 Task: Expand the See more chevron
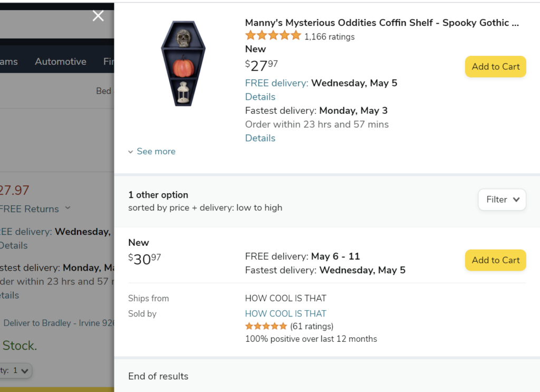[x=131, y=152]
